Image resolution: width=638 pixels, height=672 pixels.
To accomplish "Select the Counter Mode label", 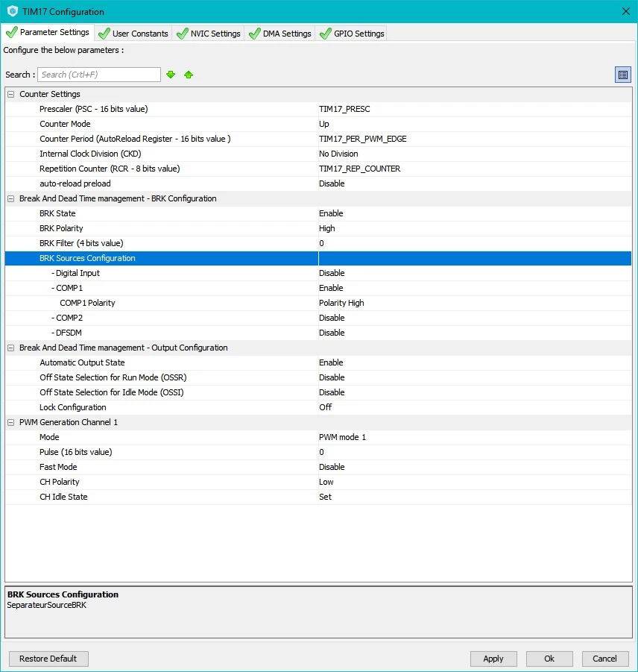I will 65,124.
